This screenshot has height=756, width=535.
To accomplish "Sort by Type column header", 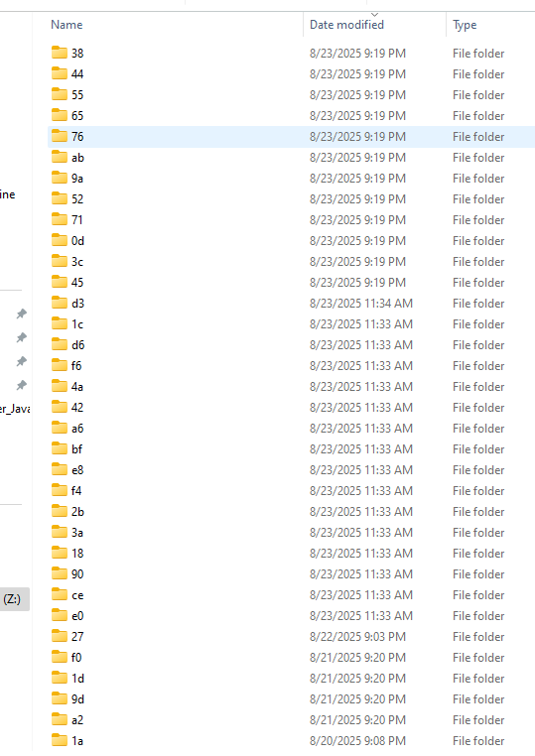I will click(x=465, y=25).
